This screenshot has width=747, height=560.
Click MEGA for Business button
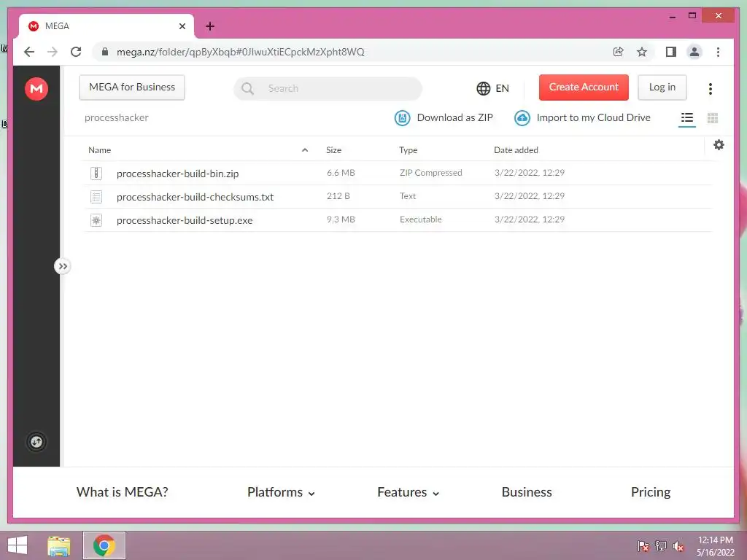tap(132, 87)
